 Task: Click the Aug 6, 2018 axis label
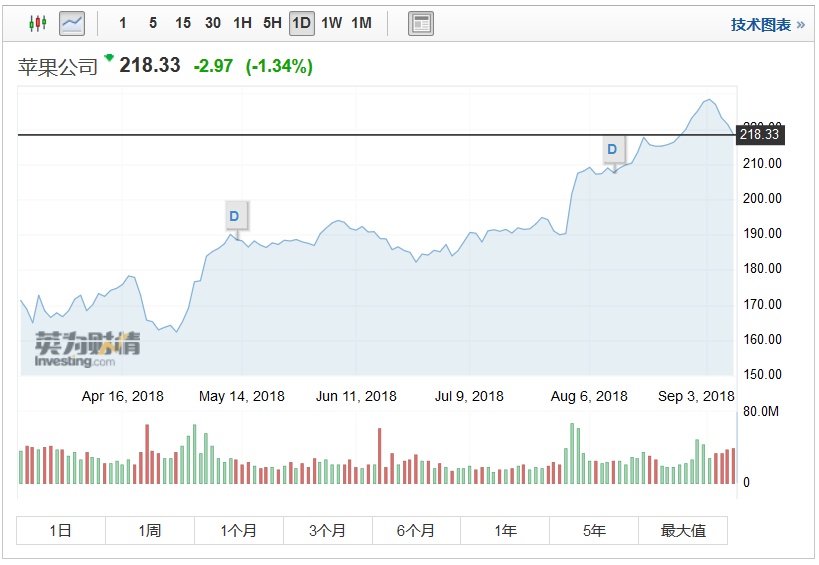click(x=589, y=396)
